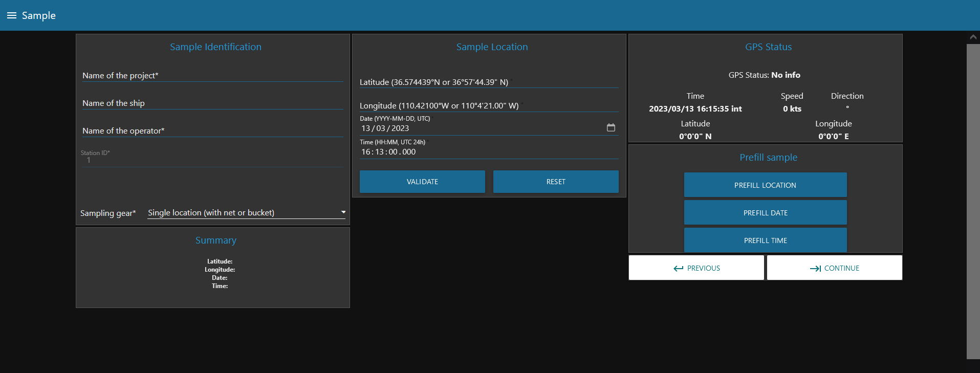The height and width of the screenshot is (373, 980).
Task: Click the PREFILL LOCATION button
Action: [766, 185]
